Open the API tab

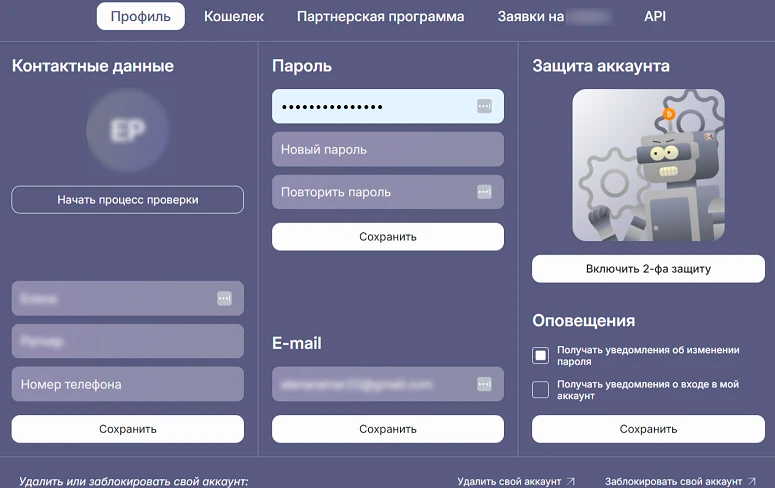pyautogui.click(x=655, y=16)
